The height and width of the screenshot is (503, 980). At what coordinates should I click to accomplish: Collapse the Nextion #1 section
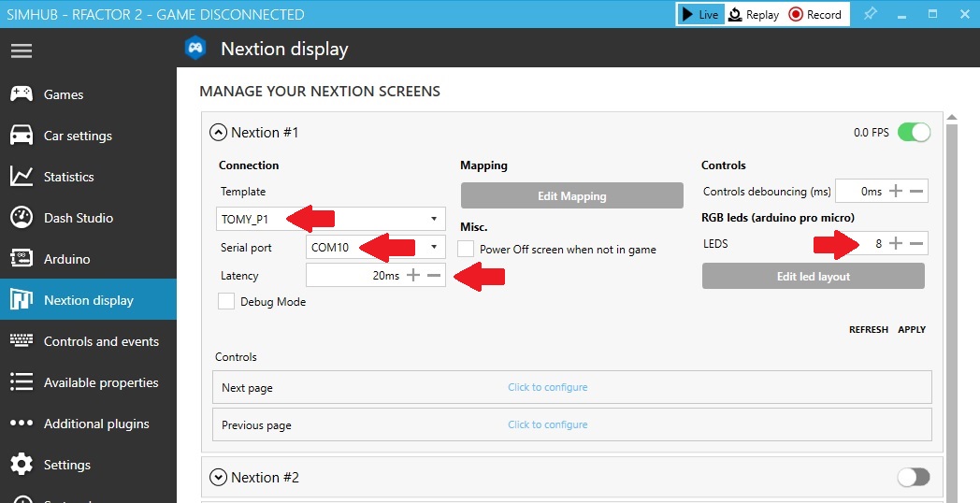pyautogui.click(x=218, y=133)
